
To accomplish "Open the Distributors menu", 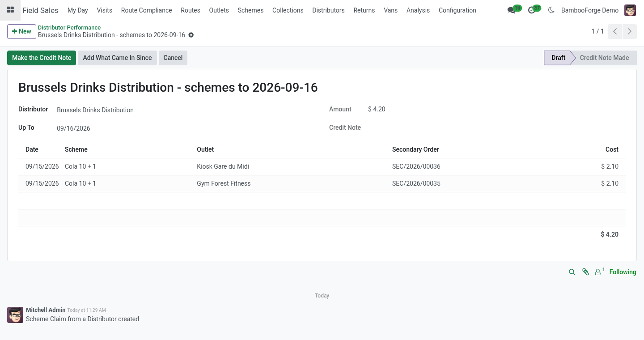I will 328,10.
